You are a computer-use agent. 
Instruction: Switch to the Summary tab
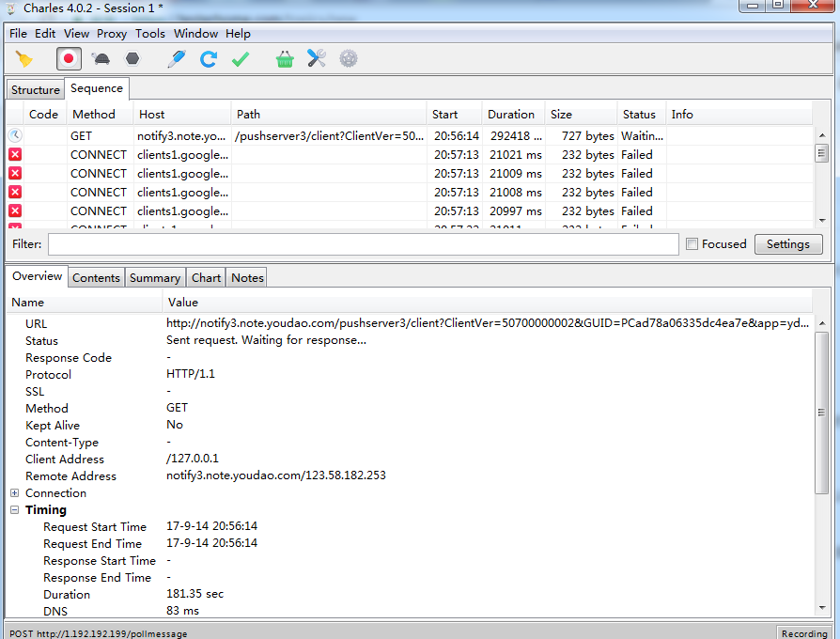pos(155,277)
